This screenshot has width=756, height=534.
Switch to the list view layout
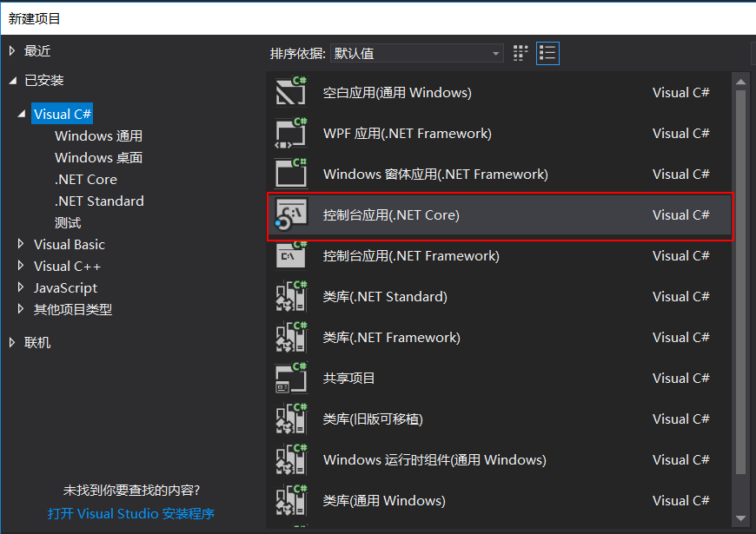(547, 53)
